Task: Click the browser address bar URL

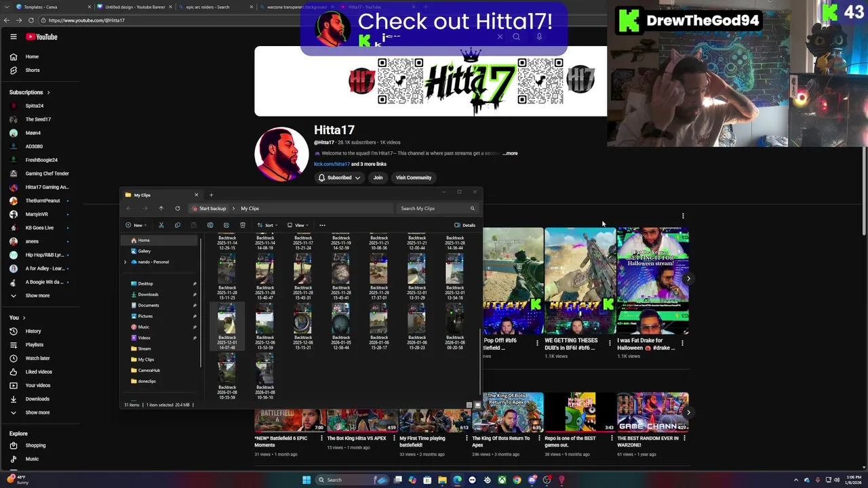Action: tap(87, 20)
